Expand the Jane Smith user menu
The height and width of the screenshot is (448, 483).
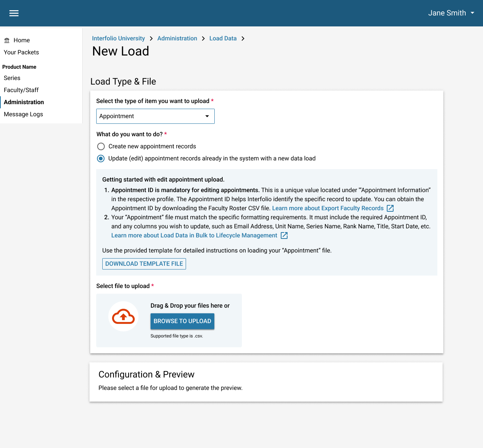coord(451,13)
